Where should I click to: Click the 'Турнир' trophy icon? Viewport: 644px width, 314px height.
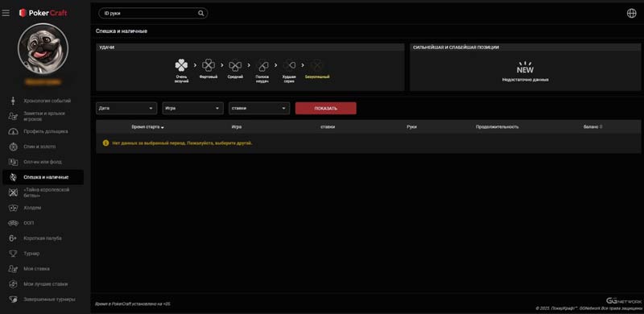pos(13,254)
